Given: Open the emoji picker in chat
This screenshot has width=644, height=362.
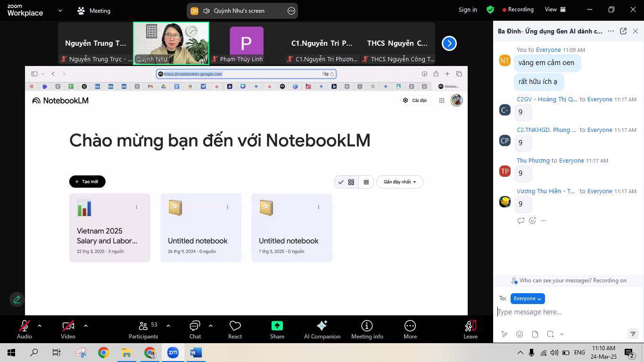Looking at the screenshot, I should pos(520,334).
